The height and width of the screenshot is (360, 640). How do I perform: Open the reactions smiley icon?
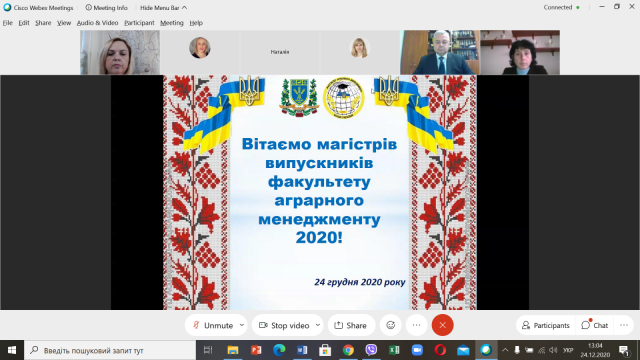(391, 325)
